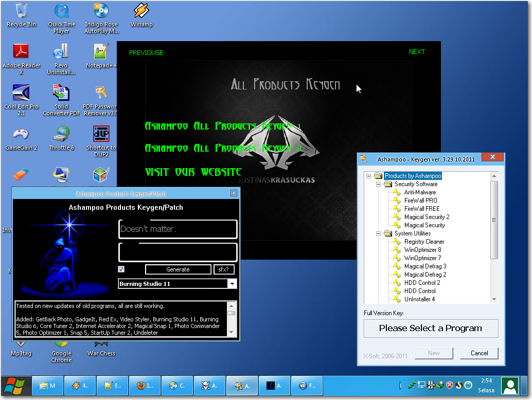Open the Notepad++ desktop shortcut

101,56
